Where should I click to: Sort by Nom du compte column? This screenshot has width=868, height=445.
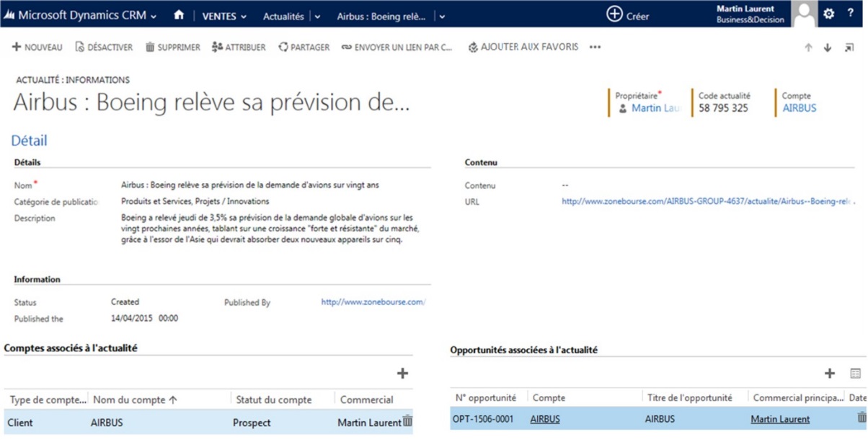click(x=135, y=400)
